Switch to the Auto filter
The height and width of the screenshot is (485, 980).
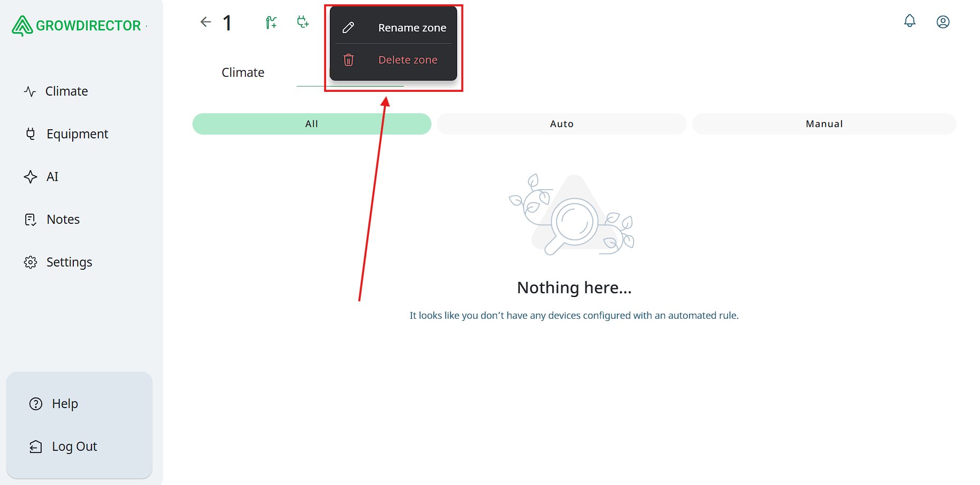click(561, 124)
